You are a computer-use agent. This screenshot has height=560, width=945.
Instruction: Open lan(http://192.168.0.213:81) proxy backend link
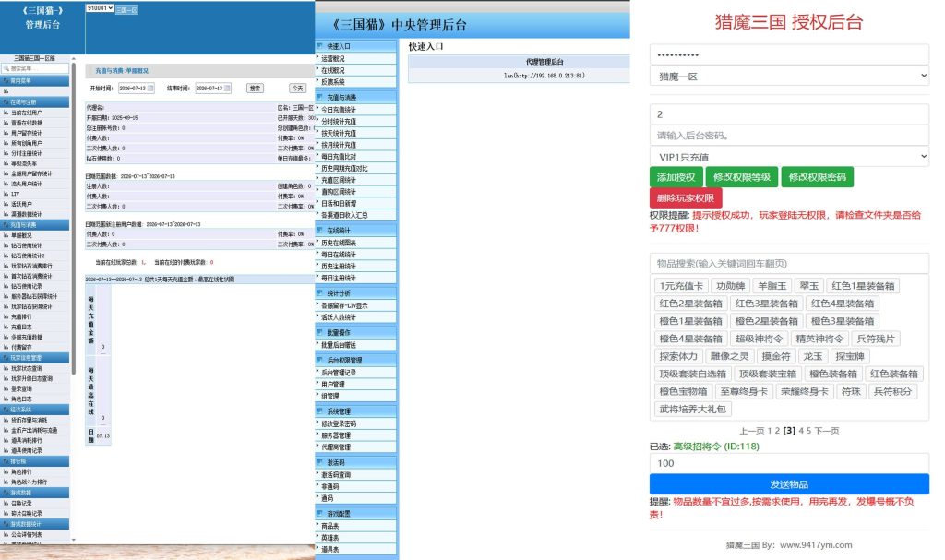[x=544, y=76]
